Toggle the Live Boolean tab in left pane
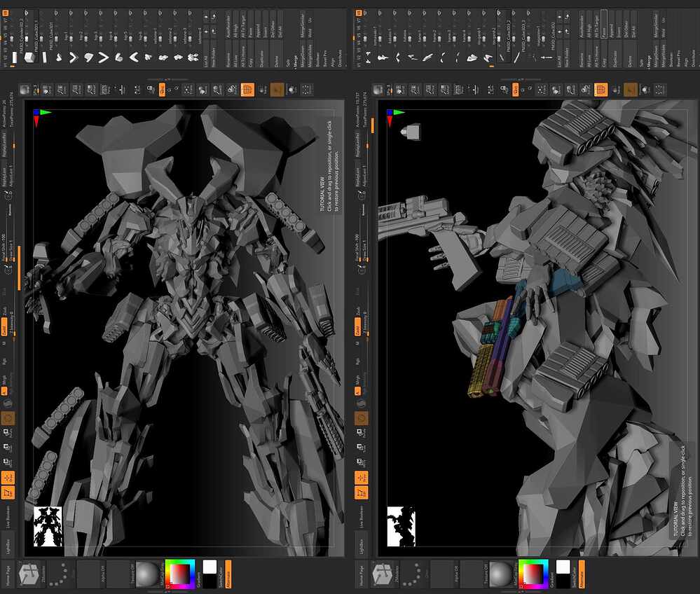This screenshot has height=594, width=700. (8, 517)
